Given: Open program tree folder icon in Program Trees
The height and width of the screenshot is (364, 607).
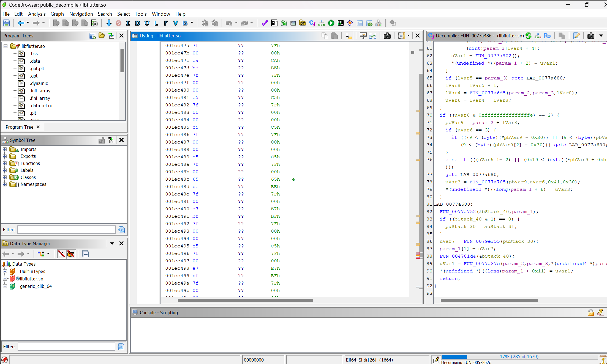Looking at the screenshot, I should (x=102, y=36).
